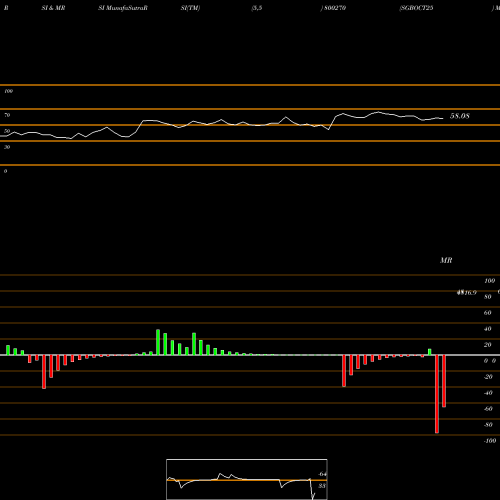
Task: Click the MR axis label -20
Action: click(x=488, y=377)
